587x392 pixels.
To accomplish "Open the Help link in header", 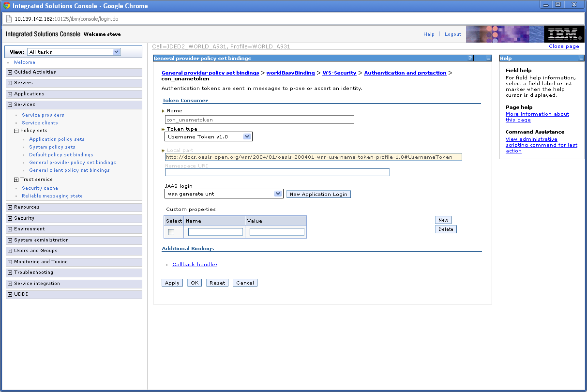I will pos(429,34).
